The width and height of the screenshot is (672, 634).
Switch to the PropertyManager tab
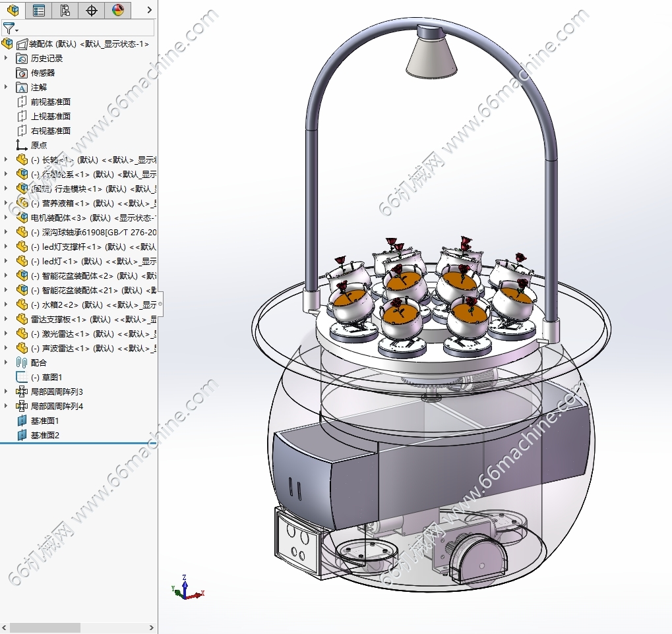tap(38, 10)
